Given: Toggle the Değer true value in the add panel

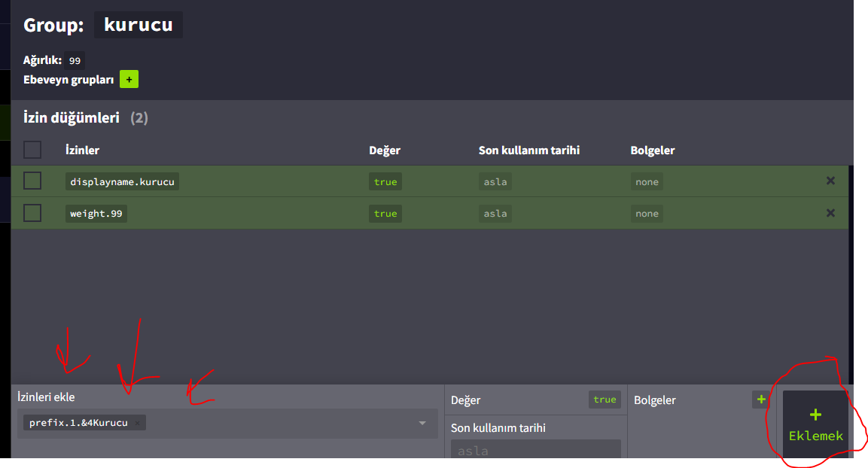Looking at the screenshot, I should [x=605, y=400].
